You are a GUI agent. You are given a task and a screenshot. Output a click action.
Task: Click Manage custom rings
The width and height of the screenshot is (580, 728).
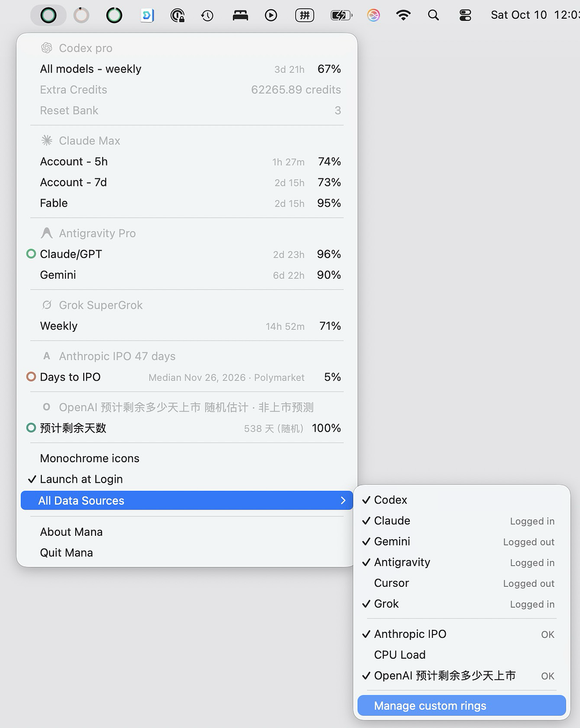click(461, 705)
